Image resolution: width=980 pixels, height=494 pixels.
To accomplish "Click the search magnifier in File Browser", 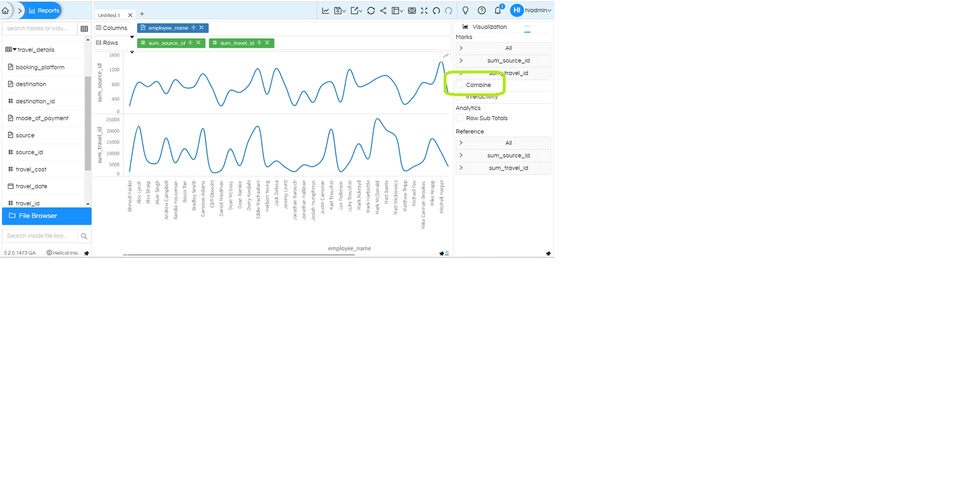I will 84,236.
